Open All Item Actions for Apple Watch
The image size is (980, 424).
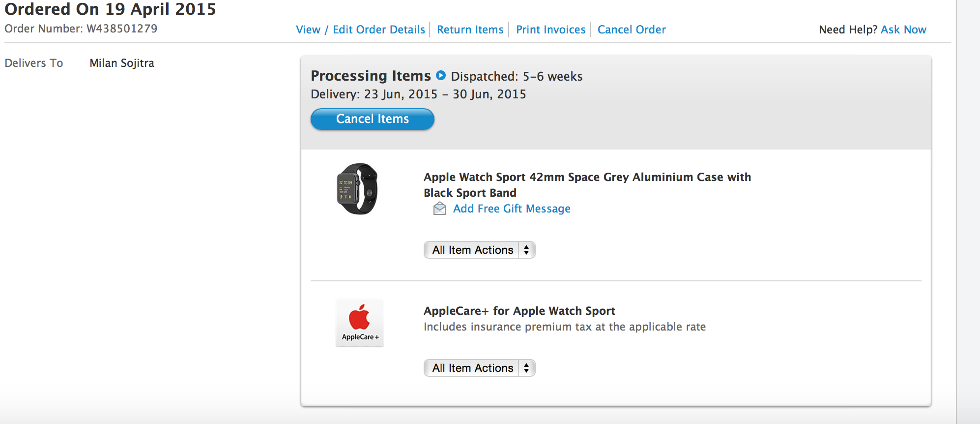[479, 250]
